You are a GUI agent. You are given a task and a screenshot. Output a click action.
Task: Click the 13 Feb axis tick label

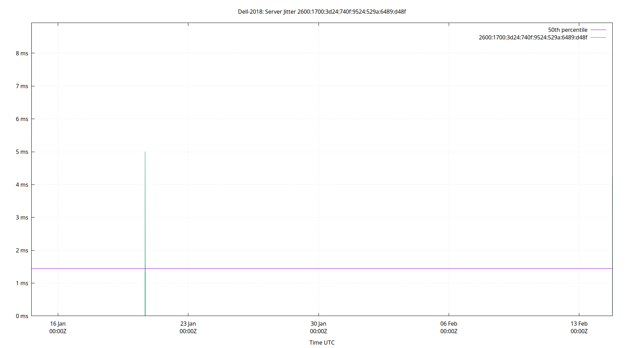click(x=579, y=323)
